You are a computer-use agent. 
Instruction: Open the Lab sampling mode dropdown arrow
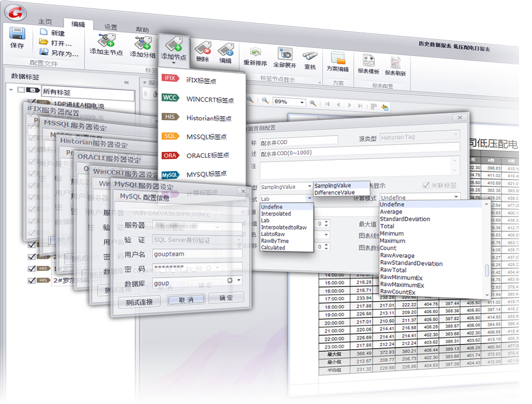[309, 198]
